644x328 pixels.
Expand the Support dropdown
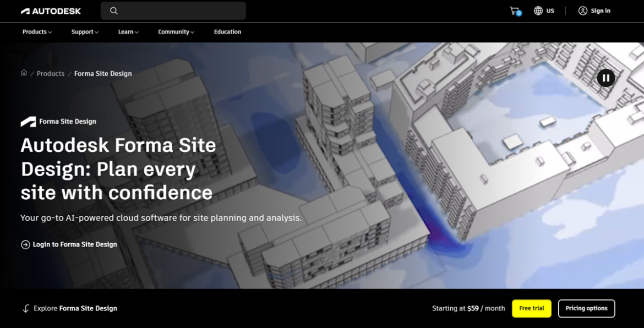click(85, 32)
